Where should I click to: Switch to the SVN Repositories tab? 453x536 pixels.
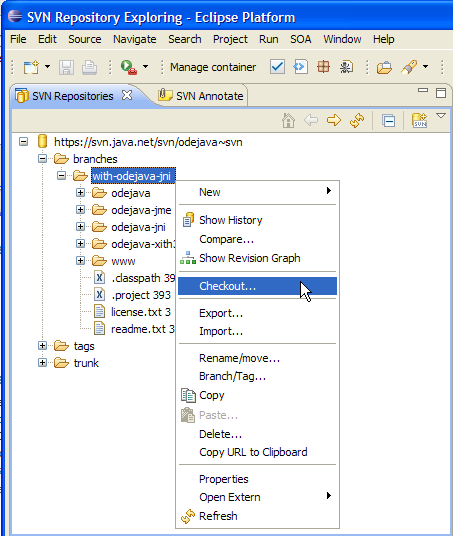click(x=72, y=96)
